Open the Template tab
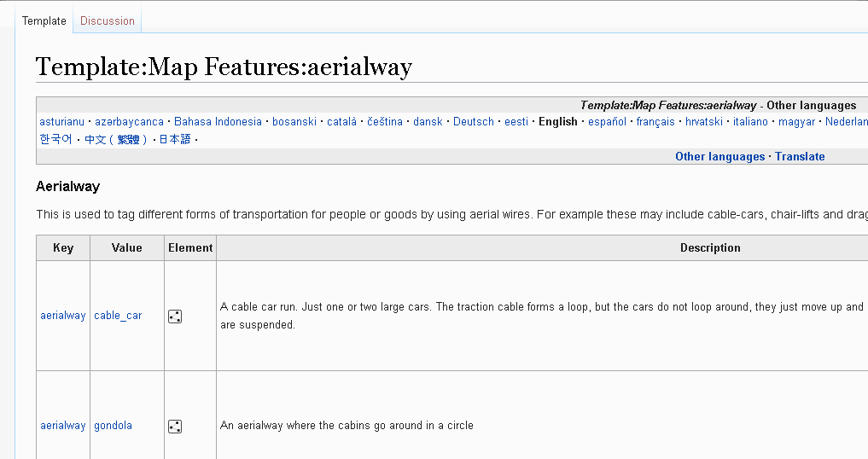 click(44, 21)
